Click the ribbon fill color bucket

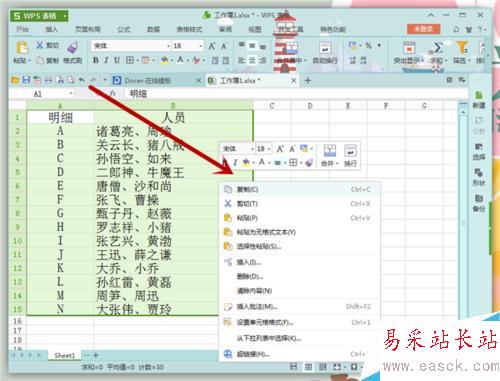[164, 60]
